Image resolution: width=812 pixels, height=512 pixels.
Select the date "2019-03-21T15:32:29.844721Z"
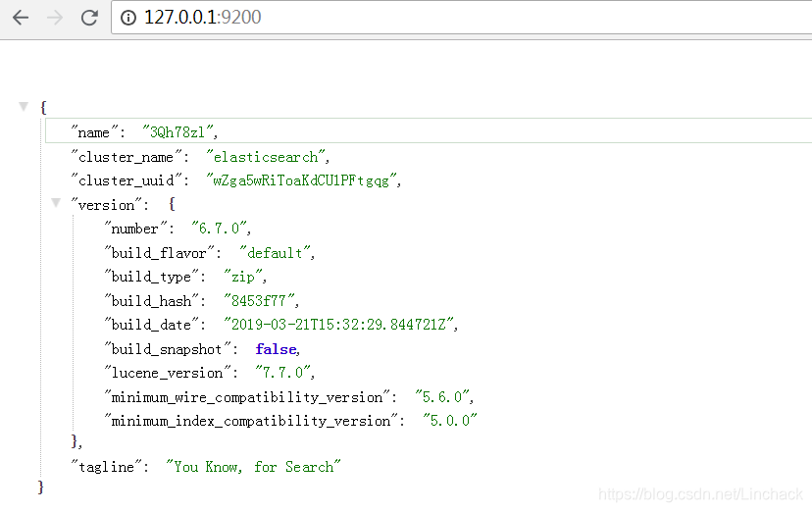coord(338,325)
